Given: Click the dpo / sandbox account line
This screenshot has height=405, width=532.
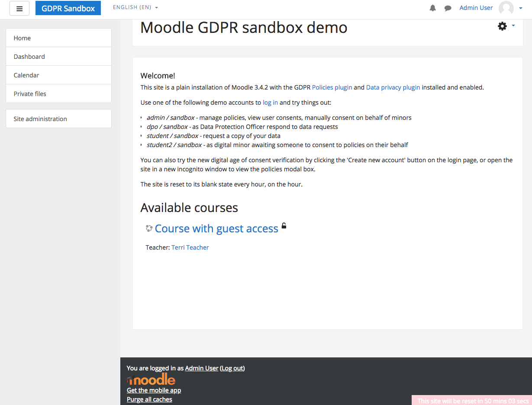Looking at the screenshot, I should tap(242, 127).
